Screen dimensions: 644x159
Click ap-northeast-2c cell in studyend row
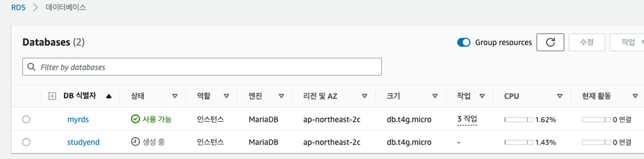(332, 142)
